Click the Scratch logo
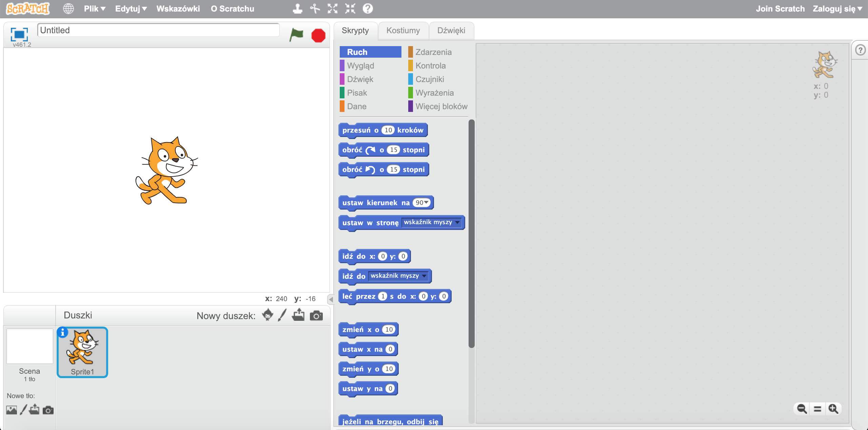Screen dimensions: 868x430 coord(28,9)
